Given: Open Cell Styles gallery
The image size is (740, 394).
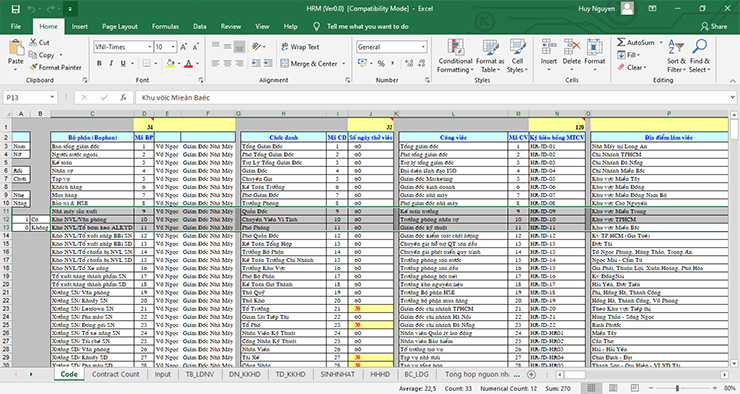Looking at the screenshot, I should coord(517,56).
